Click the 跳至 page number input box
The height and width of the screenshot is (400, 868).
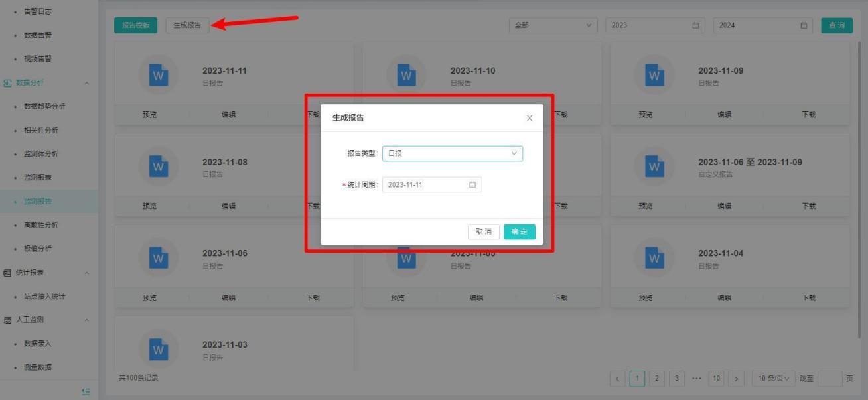click(x=830, y=379)
